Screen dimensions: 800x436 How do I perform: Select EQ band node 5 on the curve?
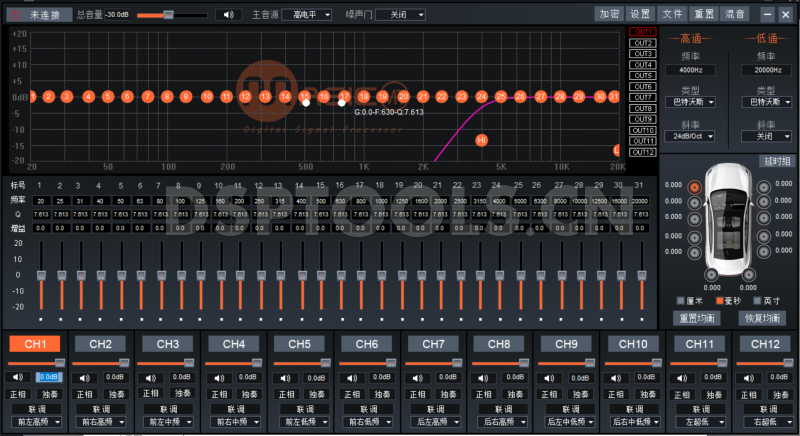point(107,97)
